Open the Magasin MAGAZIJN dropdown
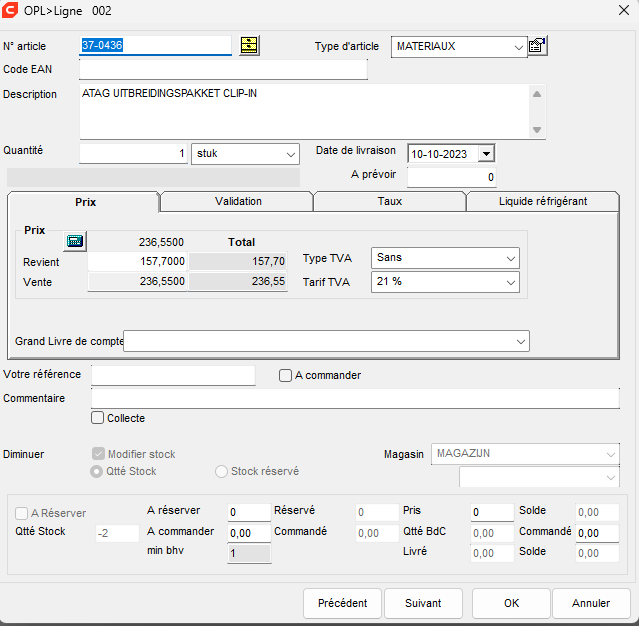The image size is (639, 626). [610, 454]
